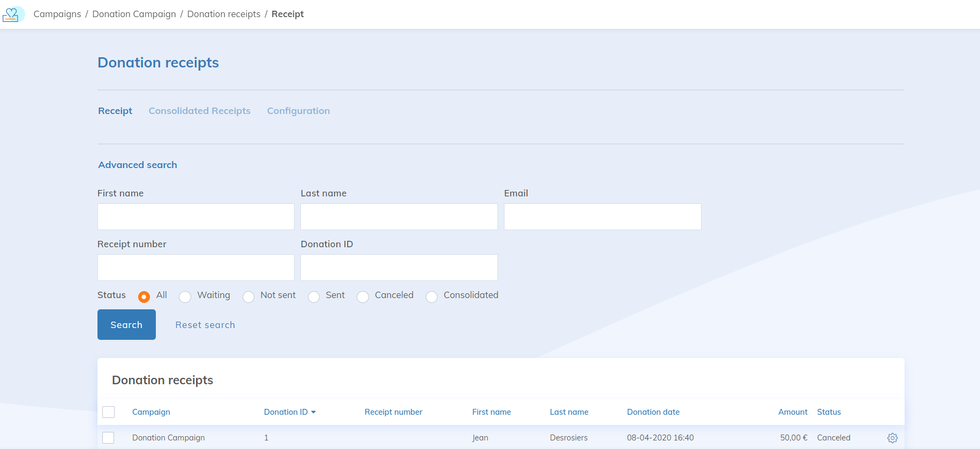
Task: Tick the select-all checkbox in table header
Action: (x=109, y=412)
